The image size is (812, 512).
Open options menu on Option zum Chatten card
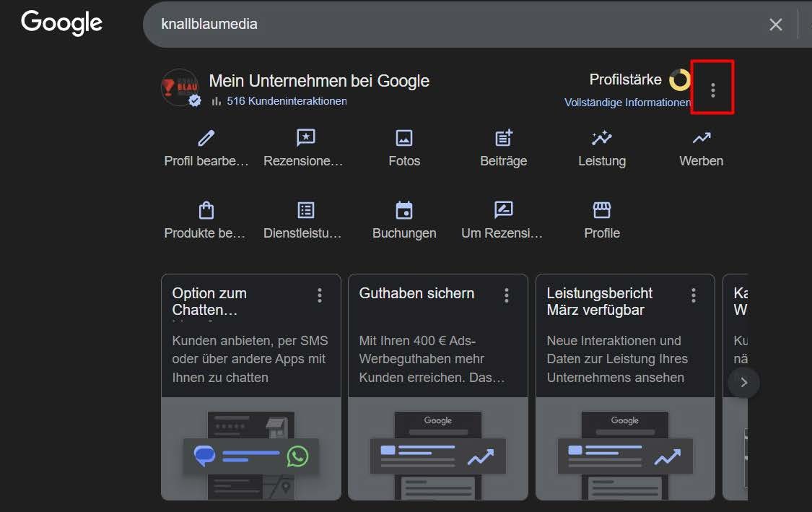point(320,295)
